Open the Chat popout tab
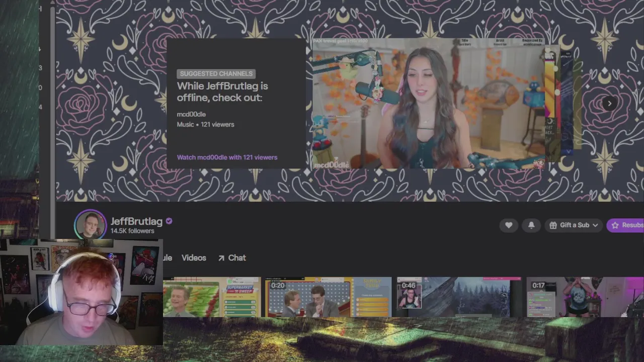Viewport: 644px width, 362px height. 232,258
